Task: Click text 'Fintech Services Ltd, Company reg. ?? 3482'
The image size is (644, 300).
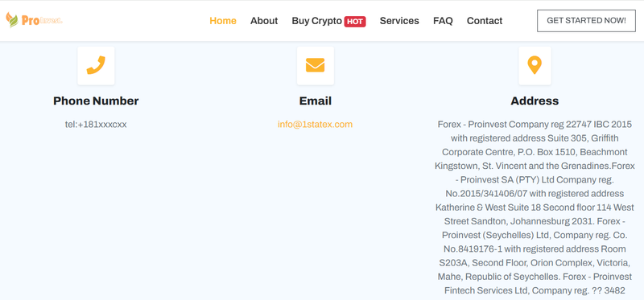Action: (x=535, y=290)
